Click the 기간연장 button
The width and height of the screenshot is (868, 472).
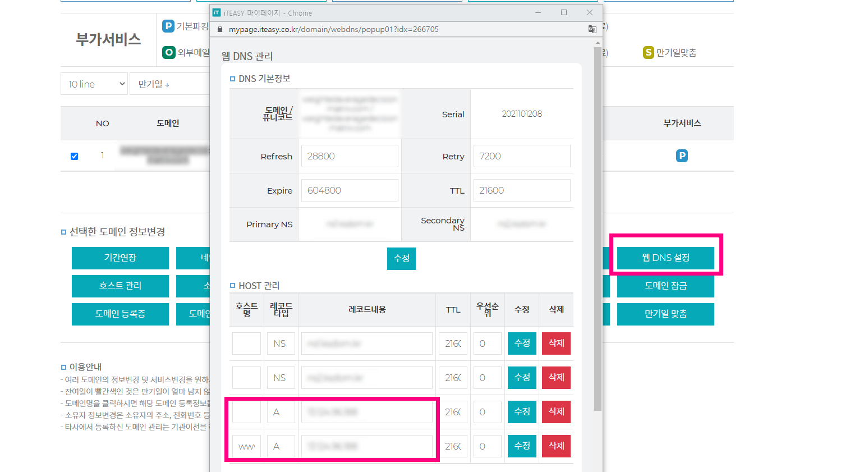(x=120, y=258)
